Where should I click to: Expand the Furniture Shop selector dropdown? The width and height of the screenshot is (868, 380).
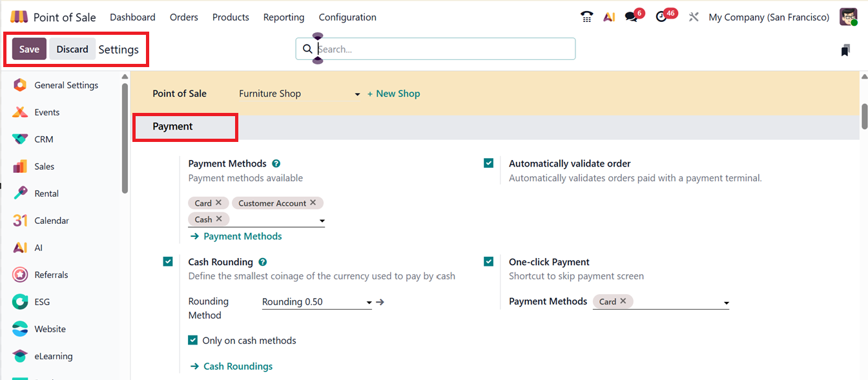(x=357, y=94)
